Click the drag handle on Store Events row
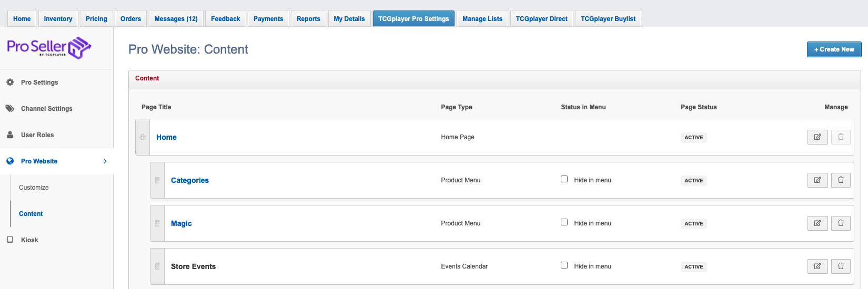This screenshot has width=868, height=289. [157, 266]
